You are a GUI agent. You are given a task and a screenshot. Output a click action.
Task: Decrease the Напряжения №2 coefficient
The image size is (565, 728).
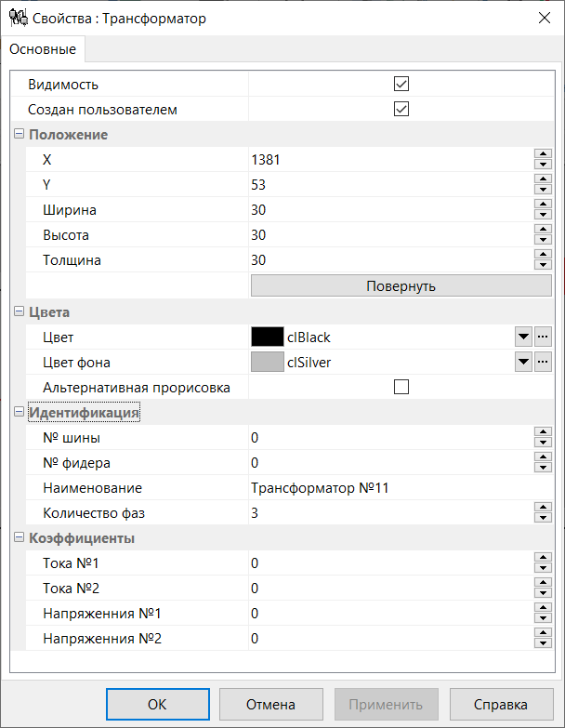click(x=544, y=643)
